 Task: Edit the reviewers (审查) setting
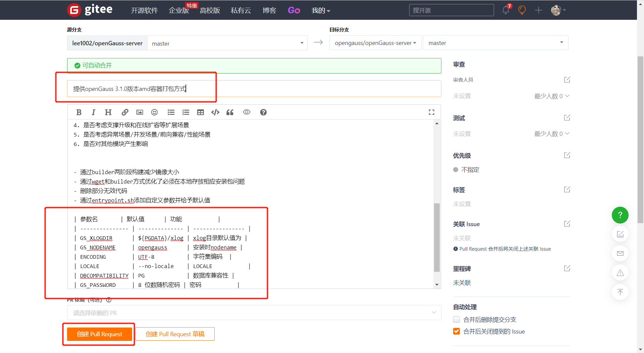point(567,80)
